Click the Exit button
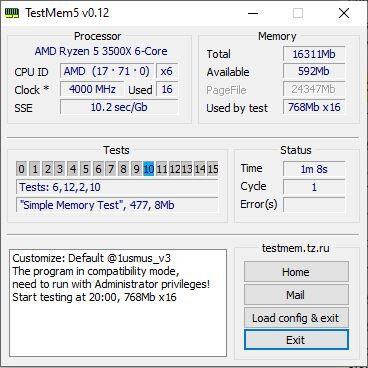This screenshot has width=368, height=368. coord(296,340)
